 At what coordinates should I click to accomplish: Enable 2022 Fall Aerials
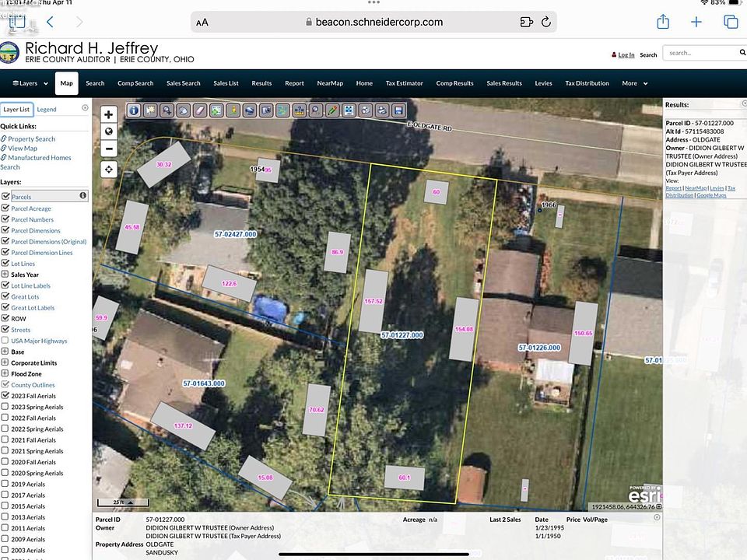5,418
